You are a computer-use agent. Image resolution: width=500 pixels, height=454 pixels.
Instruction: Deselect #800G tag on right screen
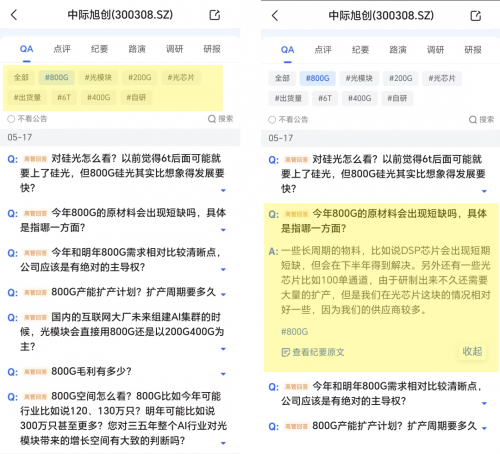click(x=318, y=78)
